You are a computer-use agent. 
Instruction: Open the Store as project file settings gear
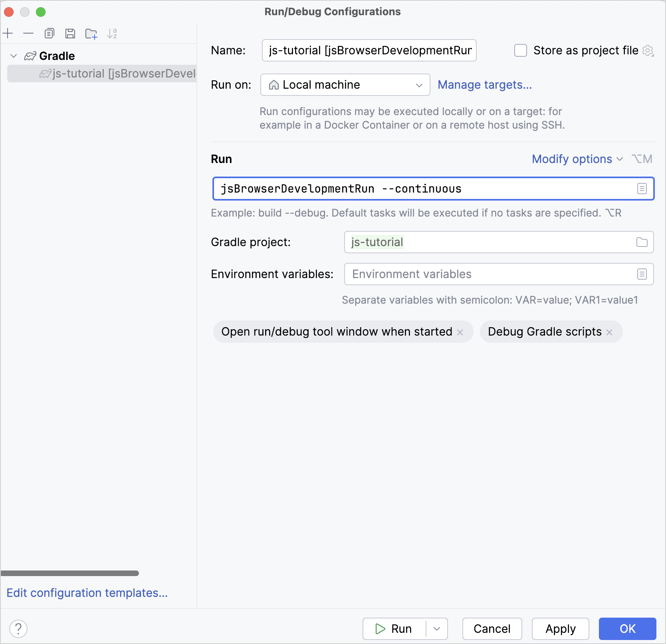649,50
